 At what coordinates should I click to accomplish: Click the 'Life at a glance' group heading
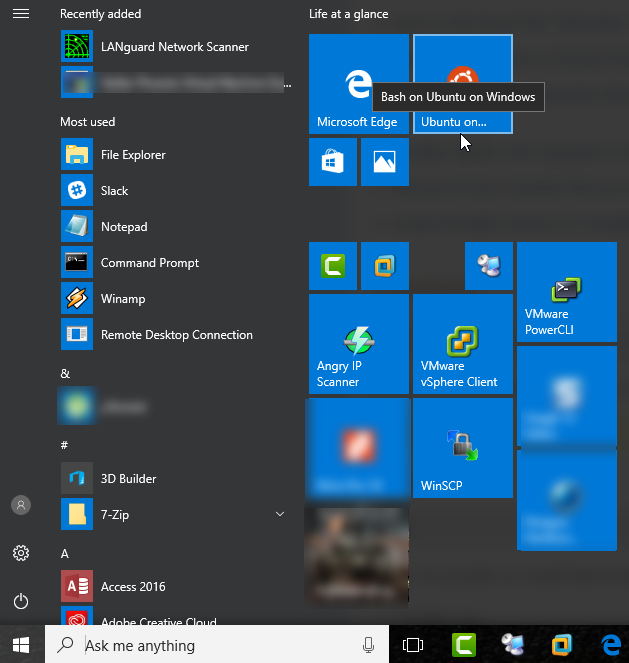tap(348, 14)
